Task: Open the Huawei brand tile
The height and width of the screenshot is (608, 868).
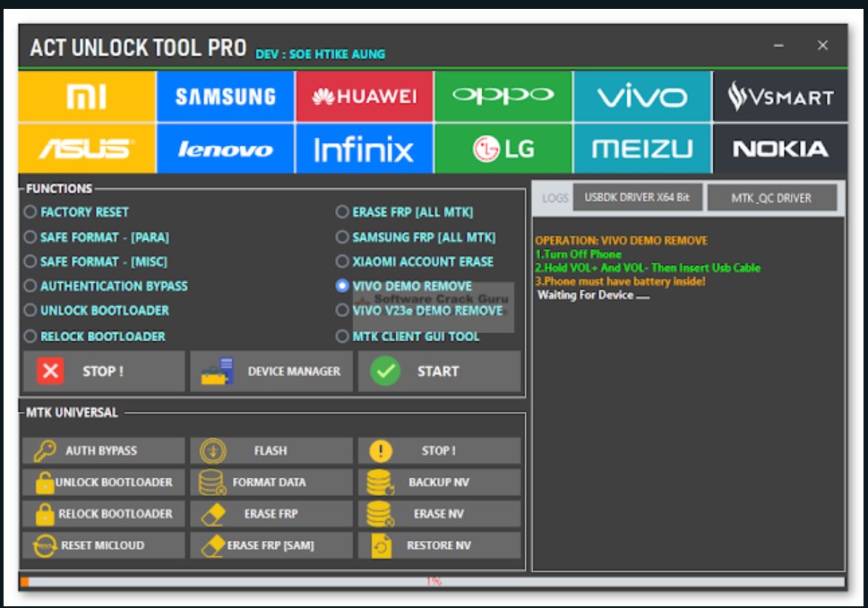Action: pos(365,97)
